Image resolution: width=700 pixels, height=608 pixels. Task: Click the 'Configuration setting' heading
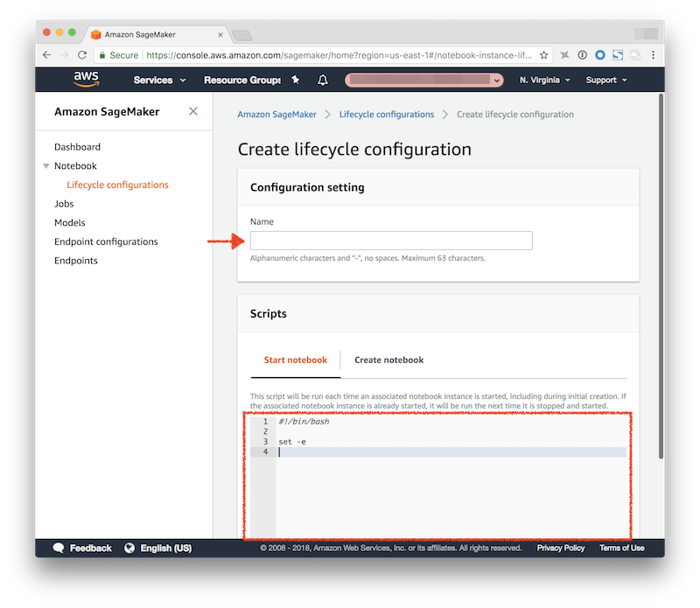pyautogui.click(x=307, y=187)
